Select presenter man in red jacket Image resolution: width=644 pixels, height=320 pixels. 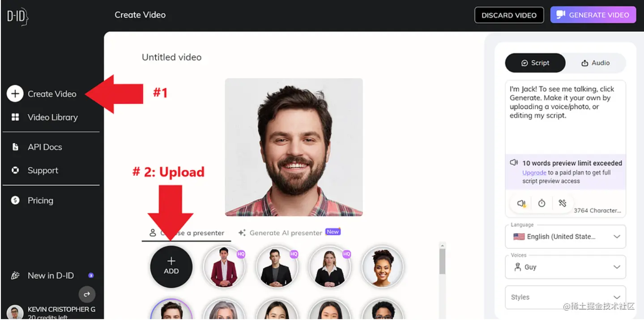pos(224,267)
